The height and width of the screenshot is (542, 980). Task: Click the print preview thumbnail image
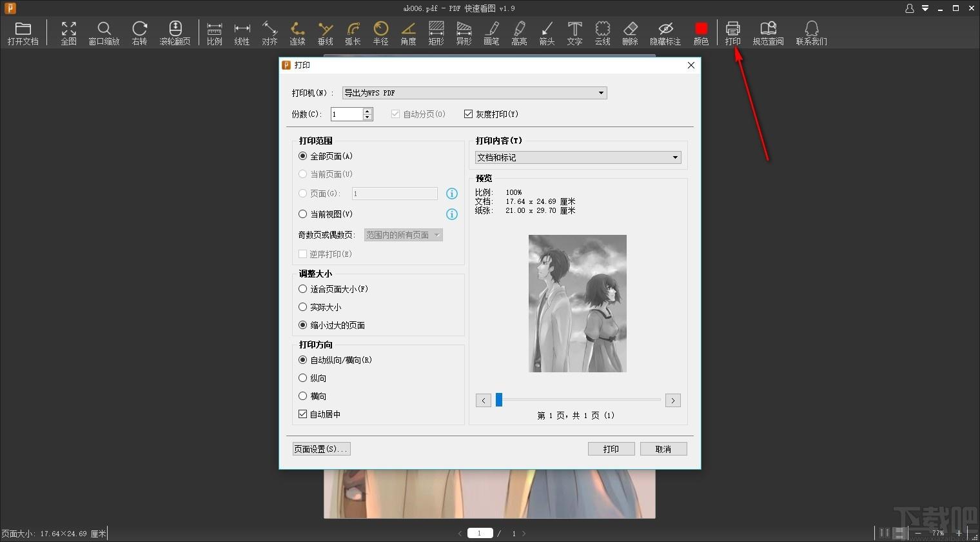[x=578, y=303]
